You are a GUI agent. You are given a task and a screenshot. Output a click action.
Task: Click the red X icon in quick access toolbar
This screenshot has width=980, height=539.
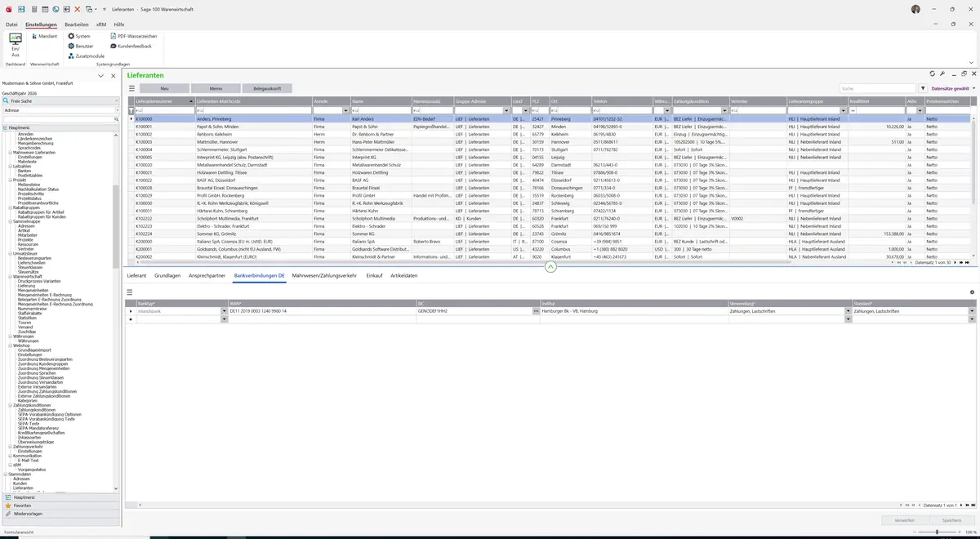(x=77, y=9)
